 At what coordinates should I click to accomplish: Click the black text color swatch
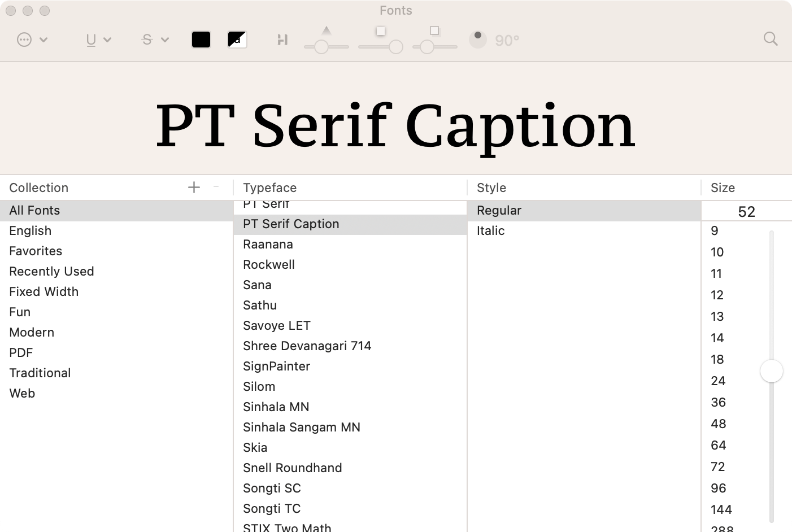coord(201,40)
